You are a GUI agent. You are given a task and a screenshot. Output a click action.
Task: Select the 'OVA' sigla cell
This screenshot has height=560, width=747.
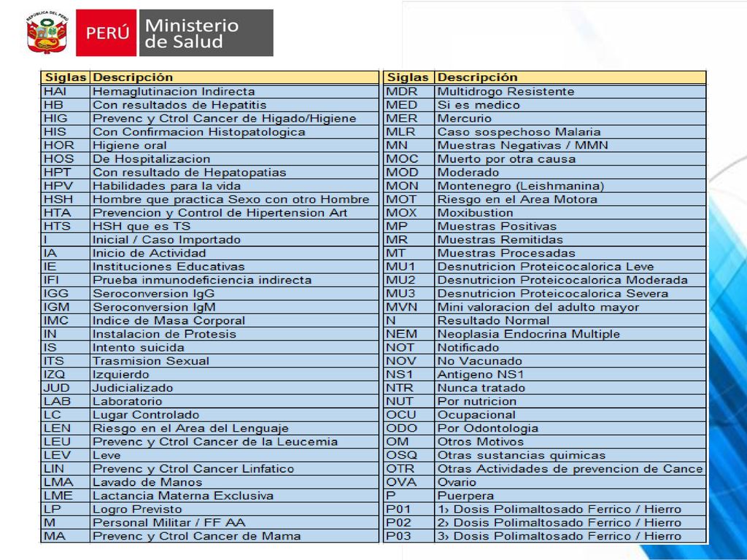(409, 482)
